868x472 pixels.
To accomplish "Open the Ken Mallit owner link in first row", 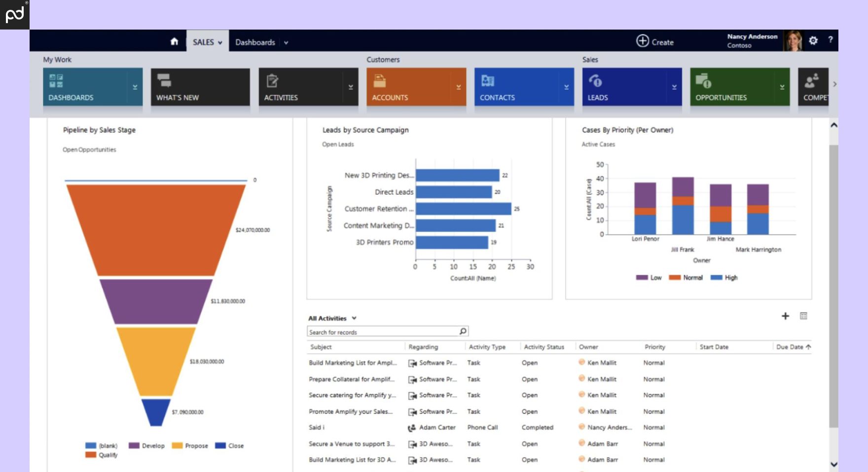I will click(x=601, y=363).
